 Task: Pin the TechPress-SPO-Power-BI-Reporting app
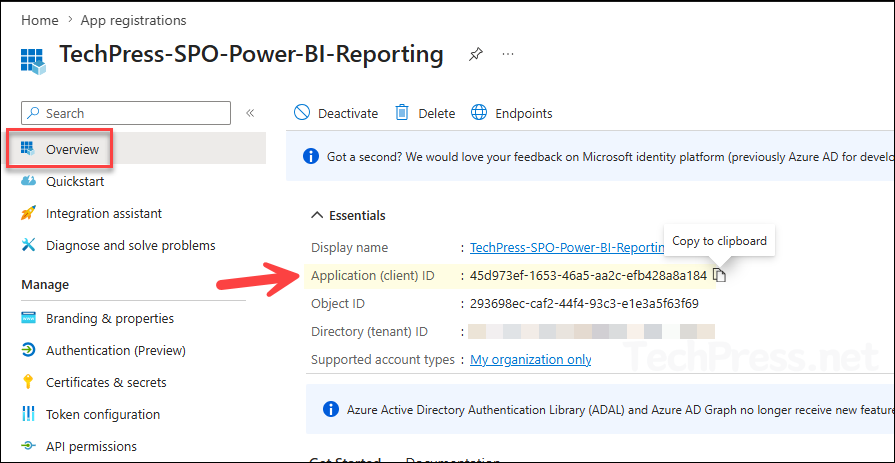click(475, 55)
